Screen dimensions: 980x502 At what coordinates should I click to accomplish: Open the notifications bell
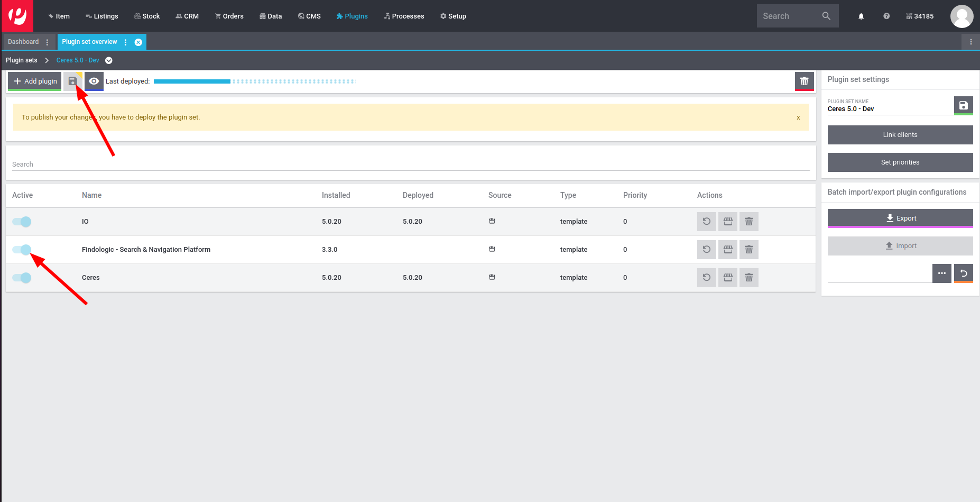861,16
